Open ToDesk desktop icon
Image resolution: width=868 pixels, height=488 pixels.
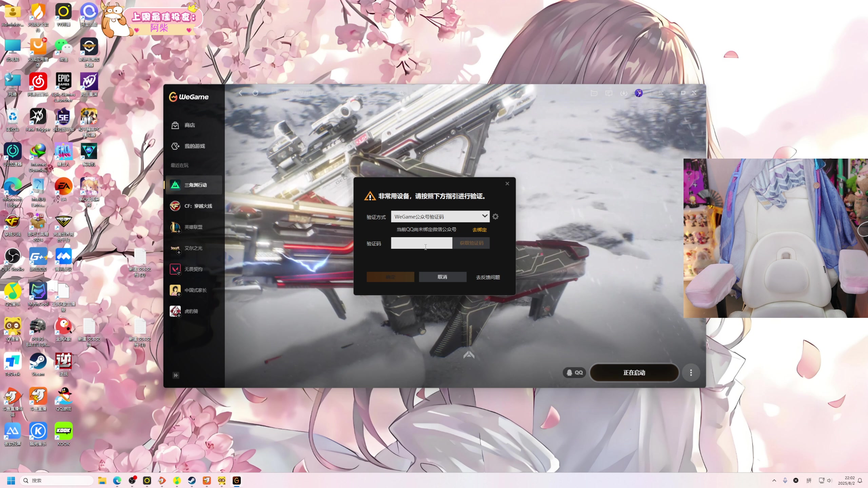click(x=13, y=365)
